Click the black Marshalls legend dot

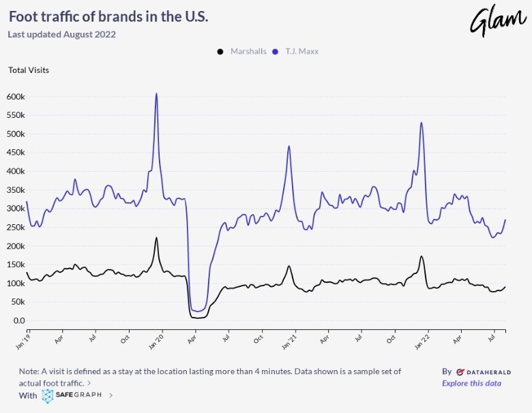coord(220,51)
